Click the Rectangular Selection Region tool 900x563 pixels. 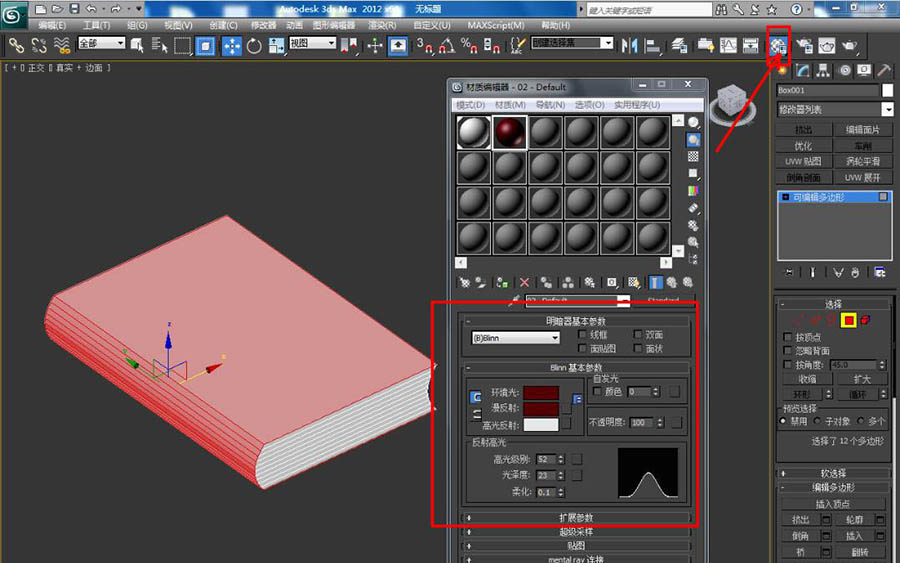pyautogui.click(x=183, y=45)
